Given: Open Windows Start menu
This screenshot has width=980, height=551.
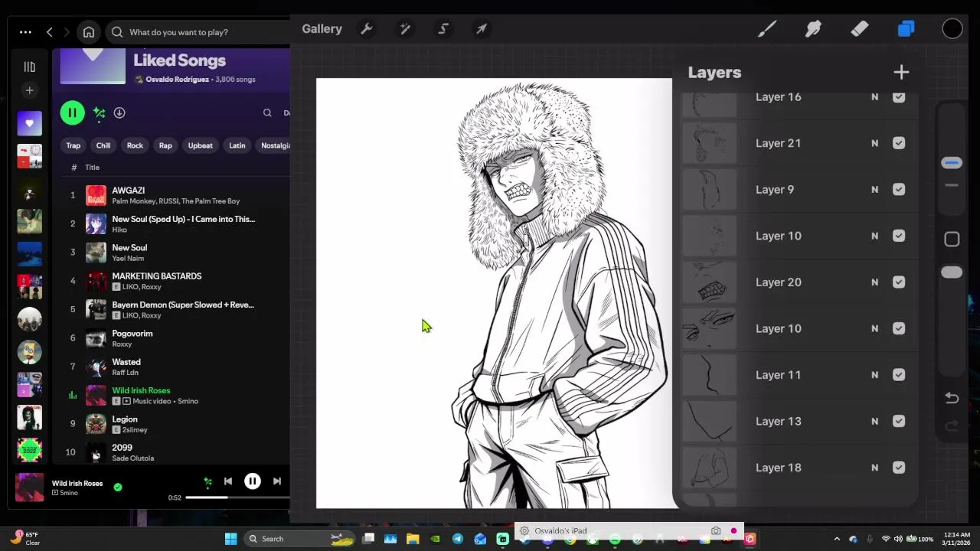Looking at the screenshot, I should [230, 539].
